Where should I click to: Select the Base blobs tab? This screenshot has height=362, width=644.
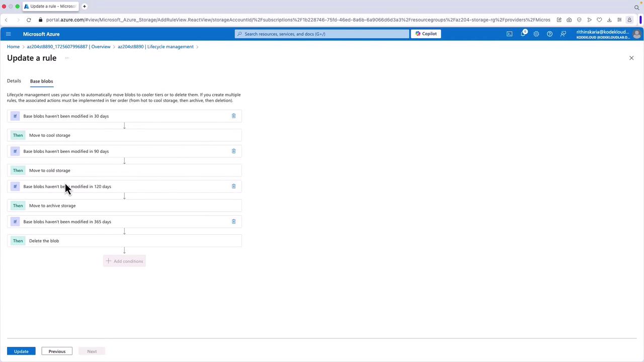point(41,81)
